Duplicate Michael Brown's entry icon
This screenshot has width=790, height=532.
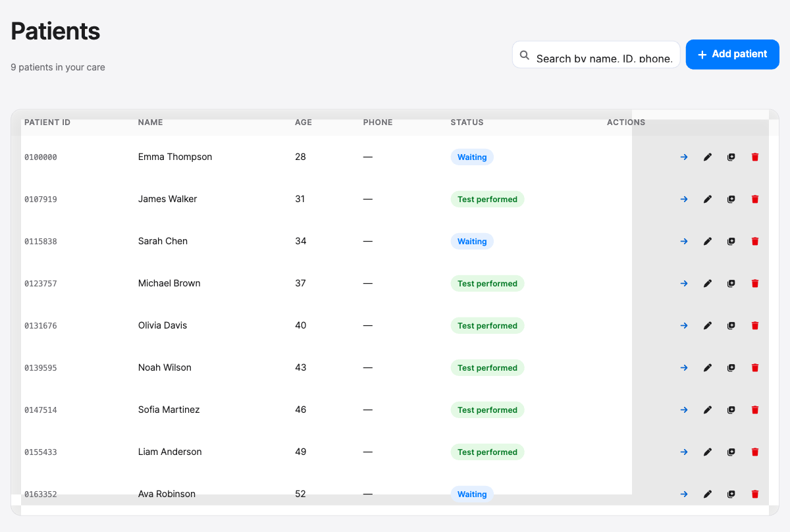click(x=731, y=284)
